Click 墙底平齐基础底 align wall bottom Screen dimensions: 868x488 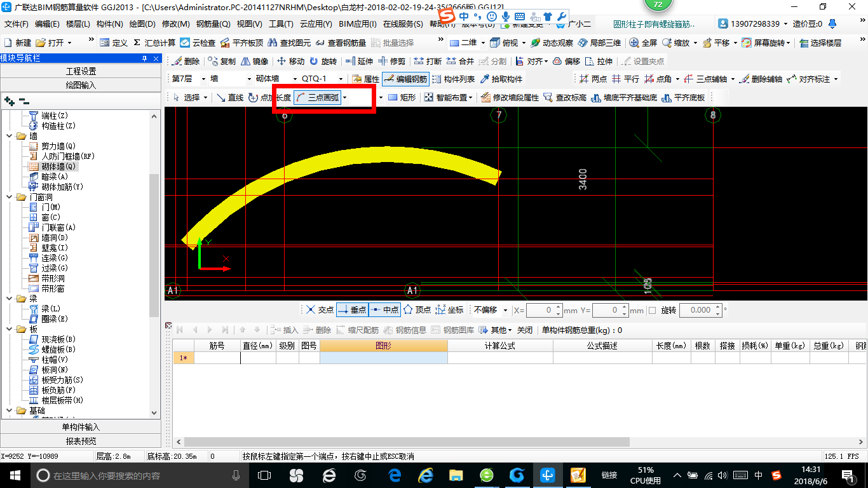(x=624, y=98)
